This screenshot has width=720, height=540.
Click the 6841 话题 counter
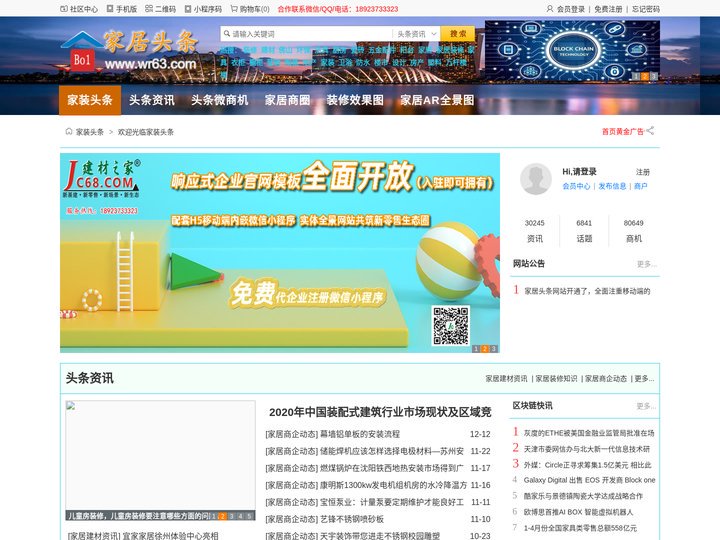click(584, 231)
